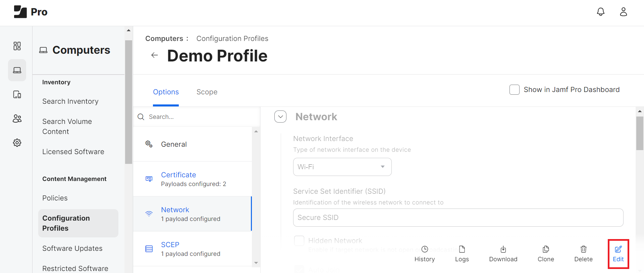Screen dimensions: 644x273
Task: Open the notifications bell
Action: (x=600, y=12)
